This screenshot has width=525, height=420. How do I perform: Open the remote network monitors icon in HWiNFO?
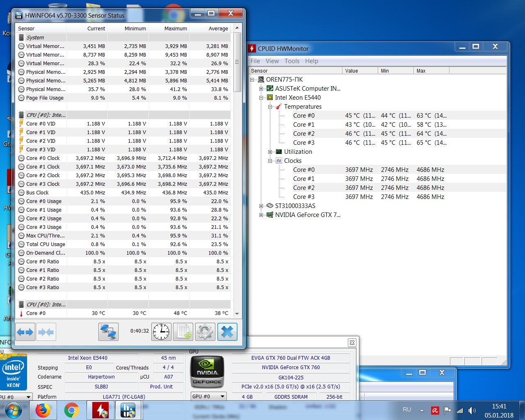[108, 332]
